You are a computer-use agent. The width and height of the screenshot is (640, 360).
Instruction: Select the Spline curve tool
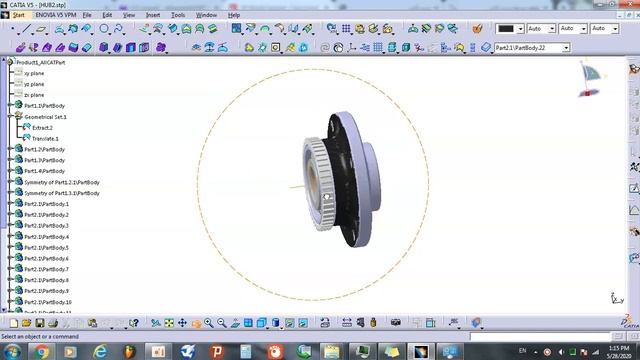[x=118, y=29]
